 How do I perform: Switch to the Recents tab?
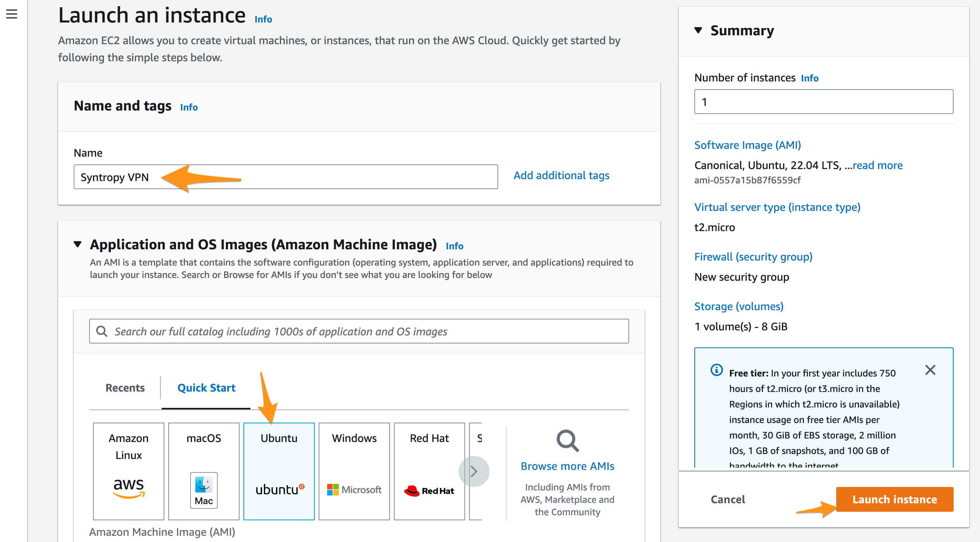coord(125,388)
